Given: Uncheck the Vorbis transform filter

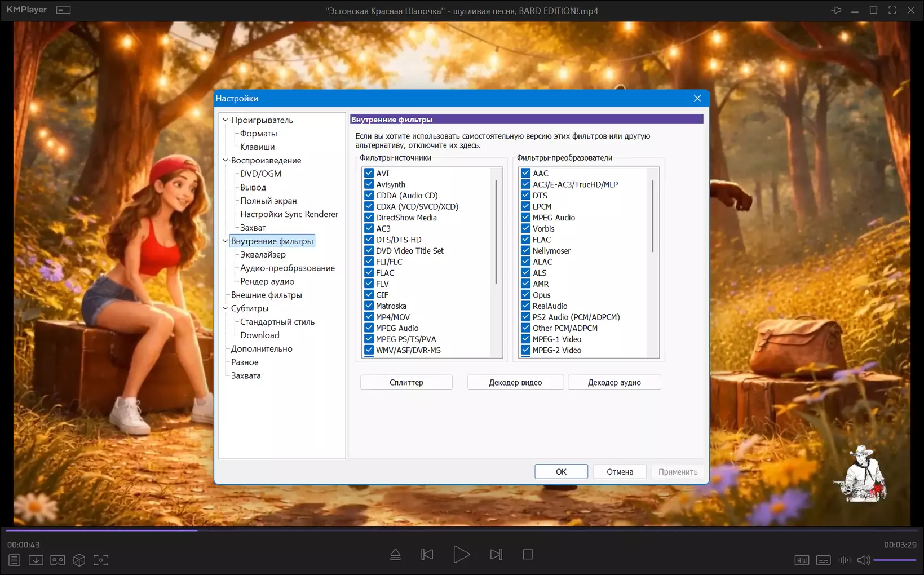Looking at the screenshot, I should [525, 228].
